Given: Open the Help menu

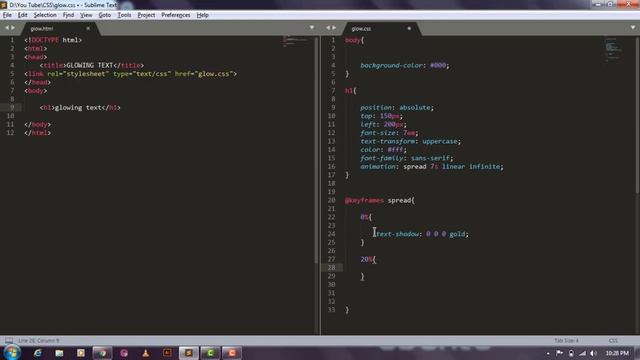Looking at the screenshot, I should coord(202,15).
